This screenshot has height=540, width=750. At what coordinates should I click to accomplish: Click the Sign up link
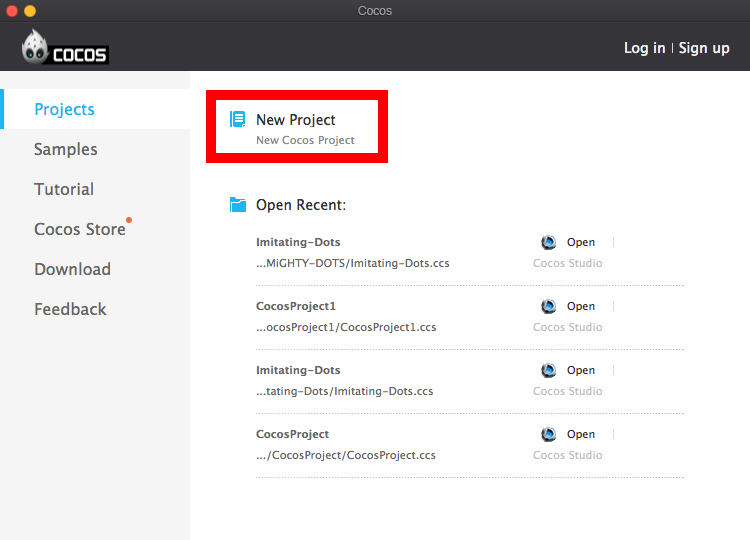pos(704,48)
